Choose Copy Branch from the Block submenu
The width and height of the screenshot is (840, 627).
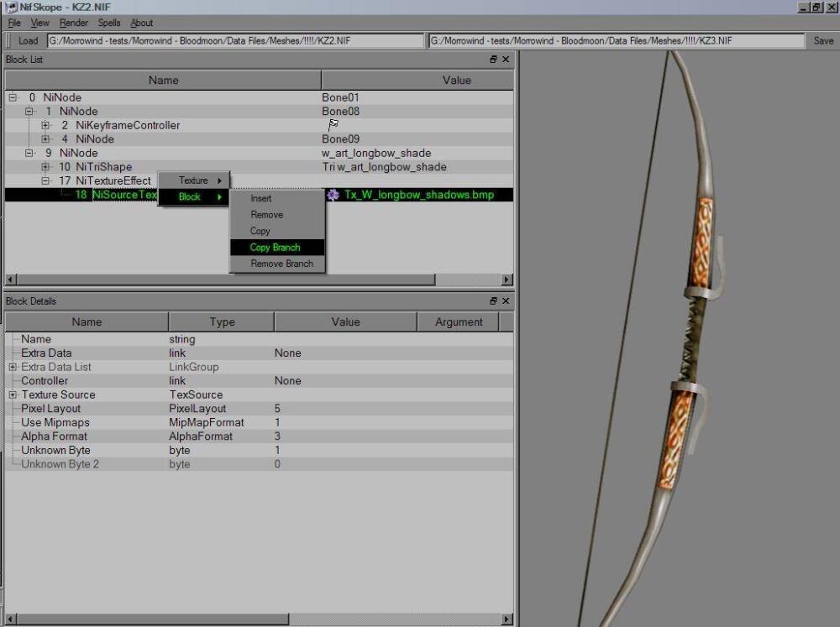click(x=277, y=248)
